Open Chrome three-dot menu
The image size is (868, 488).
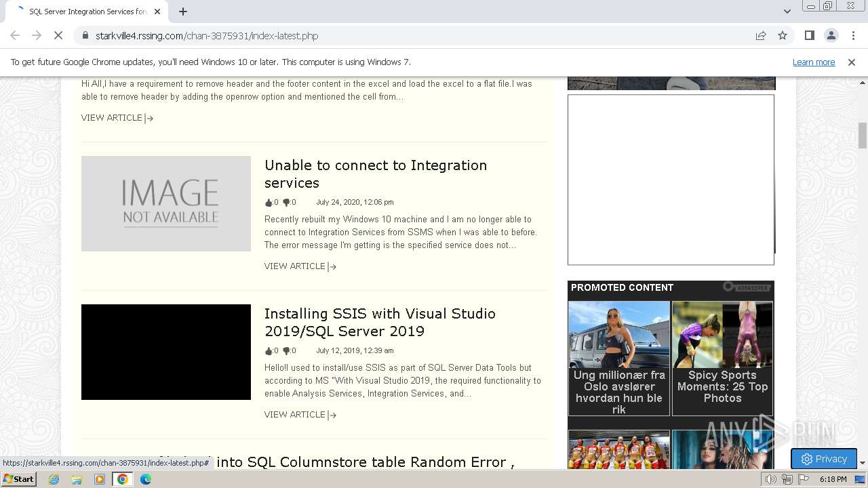point(853,35)
